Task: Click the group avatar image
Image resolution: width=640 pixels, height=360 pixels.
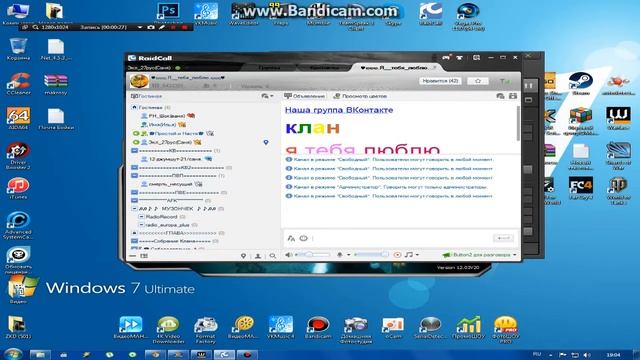Action: pos(139,81)
